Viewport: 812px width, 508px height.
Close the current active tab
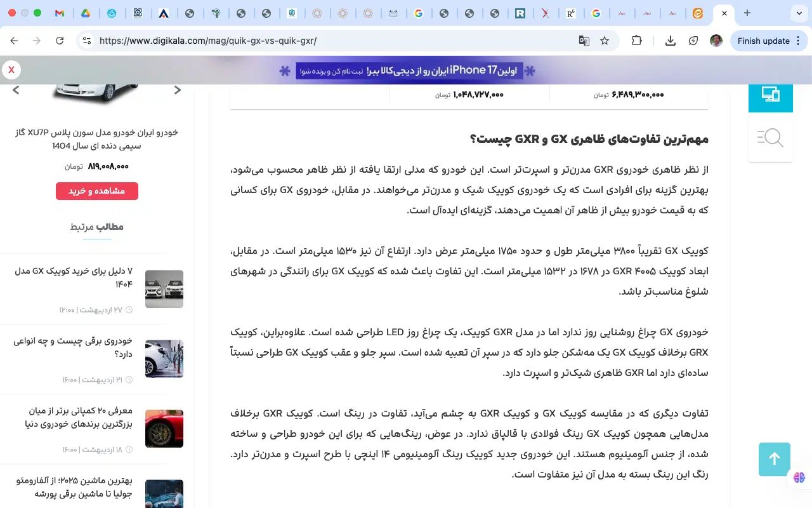[x=724, y=13]
